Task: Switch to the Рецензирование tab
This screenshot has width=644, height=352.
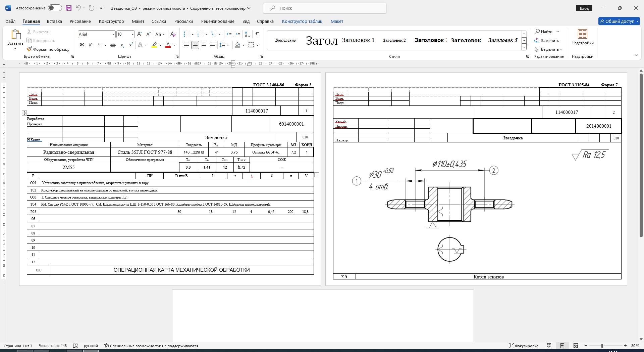Action: (217, 21)
